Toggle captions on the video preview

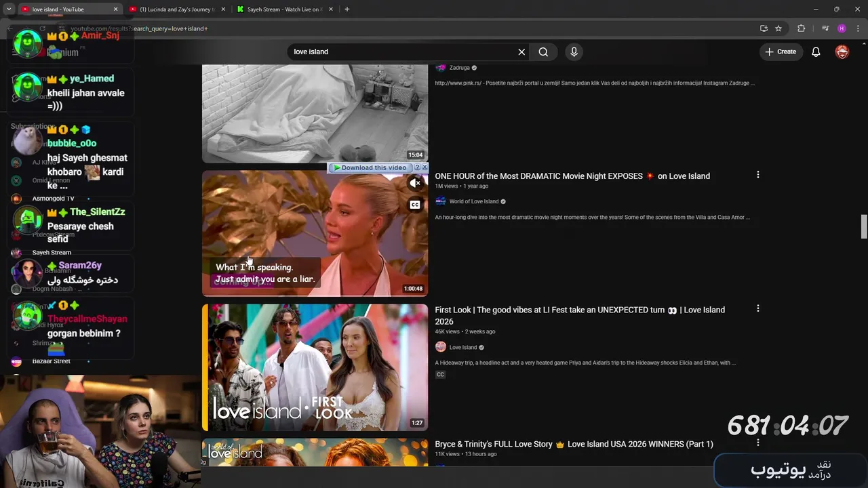point(415,205)
